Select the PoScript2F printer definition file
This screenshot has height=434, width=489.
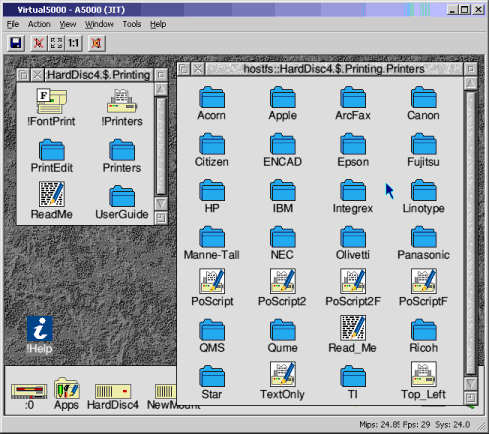pyautogui.click(x=353, y=288)
